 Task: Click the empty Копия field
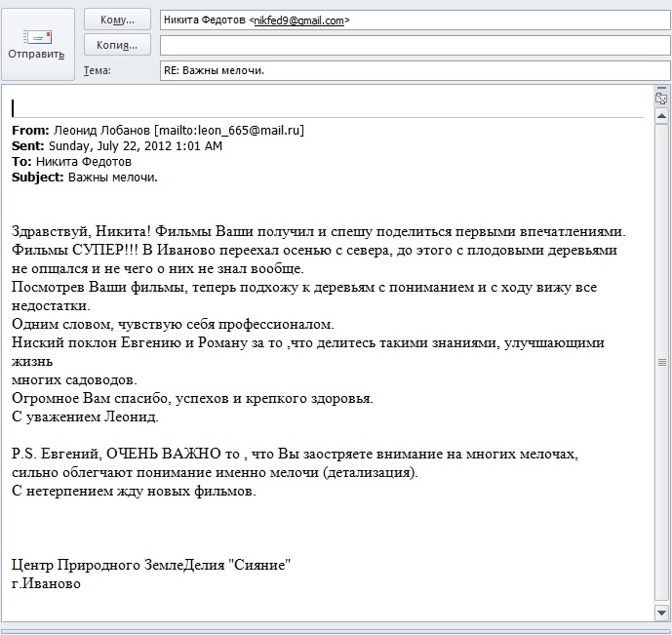coord(415,45)
